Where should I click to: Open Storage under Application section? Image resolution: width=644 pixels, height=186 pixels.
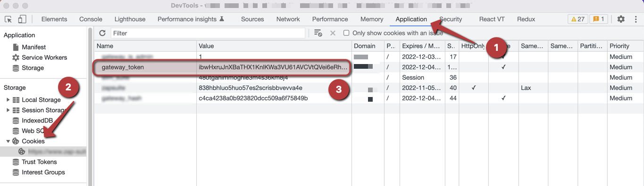33,68
